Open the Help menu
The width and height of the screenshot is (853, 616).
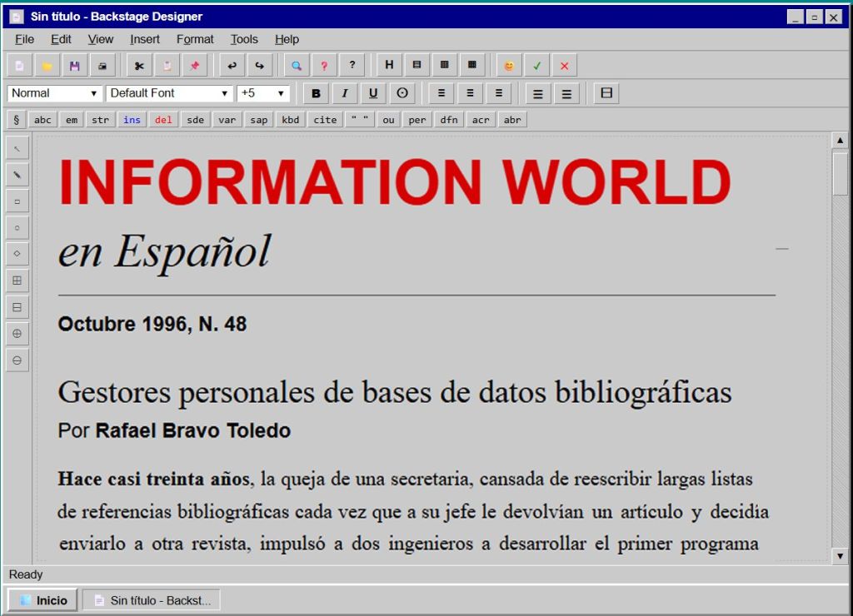click(x=287, y=39)
